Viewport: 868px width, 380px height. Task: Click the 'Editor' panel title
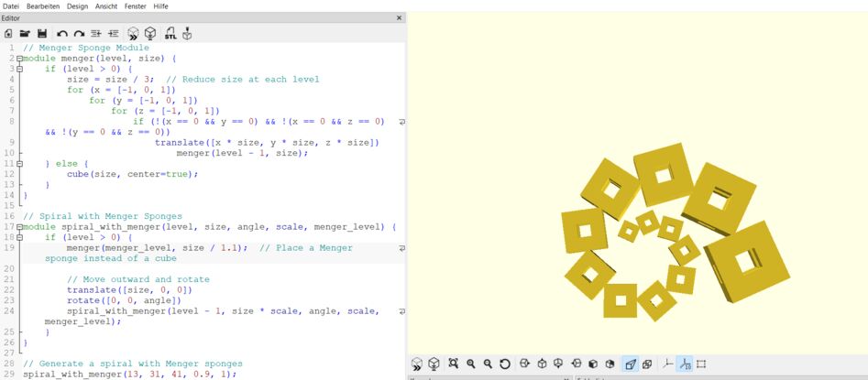(x=10, y=18)
